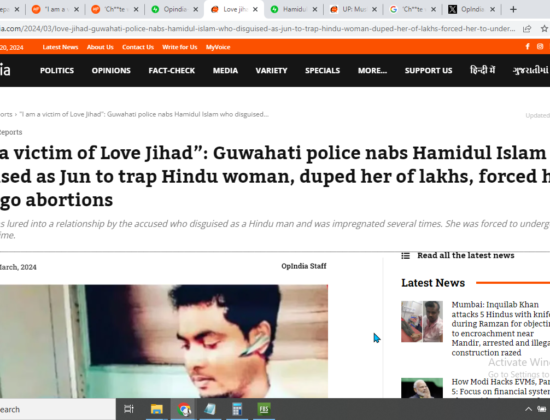Open the Write for Us link

[x=180, y=47]
